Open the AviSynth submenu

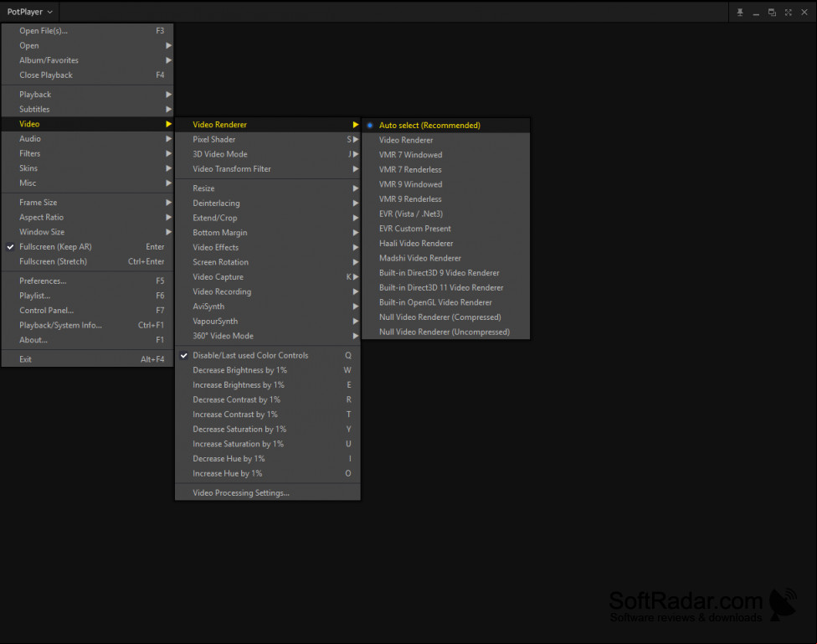pos(268,307)
